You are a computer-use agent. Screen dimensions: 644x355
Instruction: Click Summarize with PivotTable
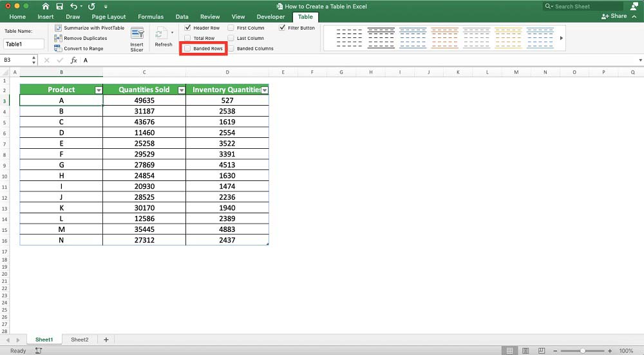pos(93,28)
